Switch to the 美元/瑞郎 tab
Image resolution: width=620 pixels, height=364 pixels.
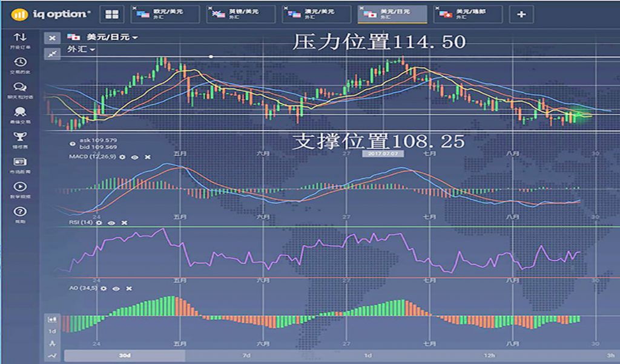point(469,13)
